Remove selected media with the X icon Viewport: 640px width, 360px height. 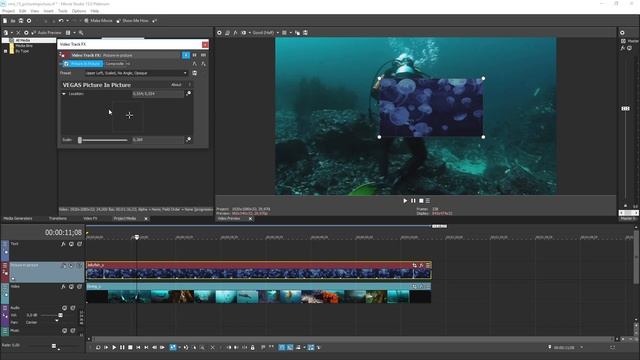(x=18, y=33)
